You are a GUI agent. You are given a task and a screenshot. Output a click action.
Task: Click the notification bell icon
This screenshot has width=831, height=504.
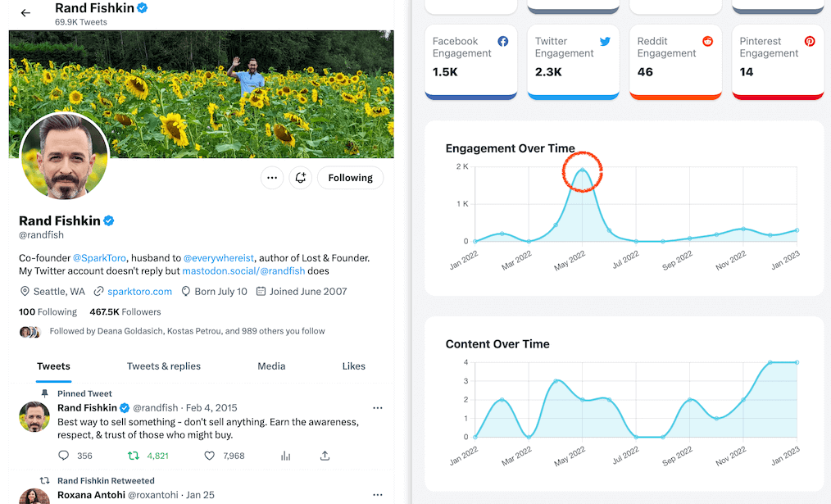coord(301,178)
